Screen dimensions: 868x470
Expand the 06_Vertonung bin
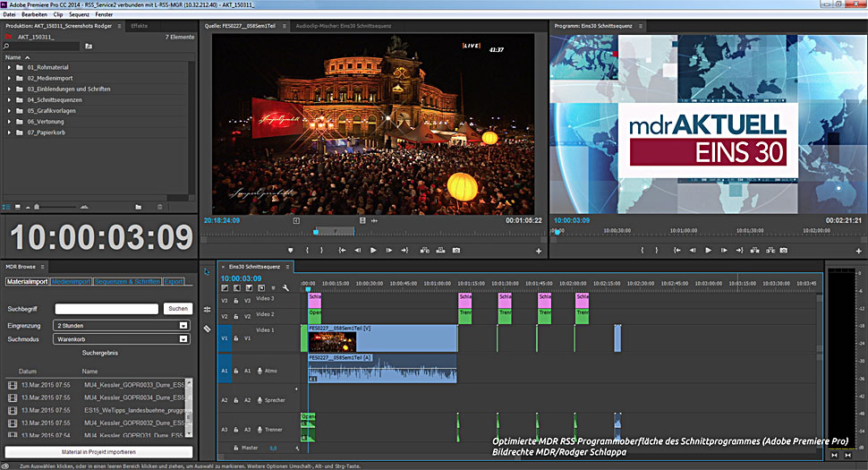9,122
